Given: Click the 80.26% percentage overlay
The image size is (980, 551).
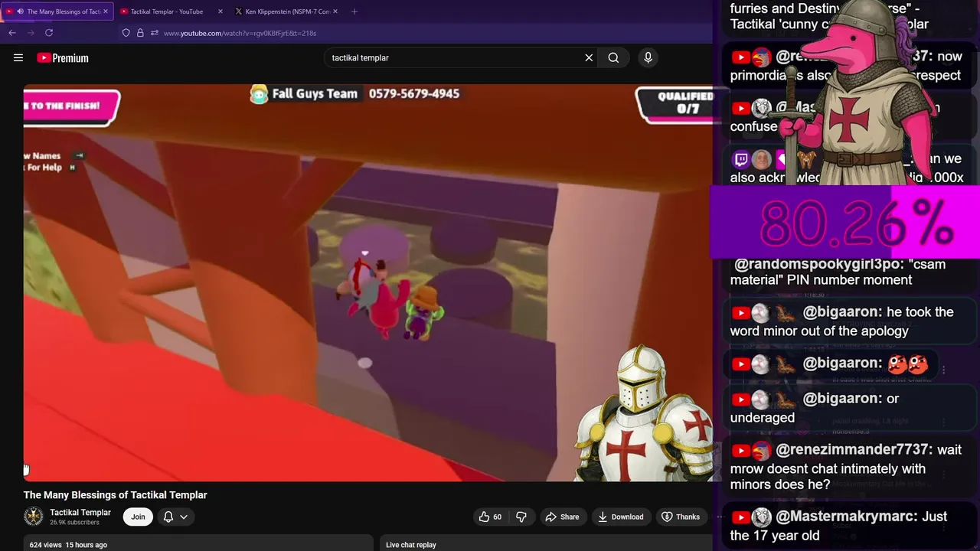Looking at the screenshot, I should (x=845, y=223).
